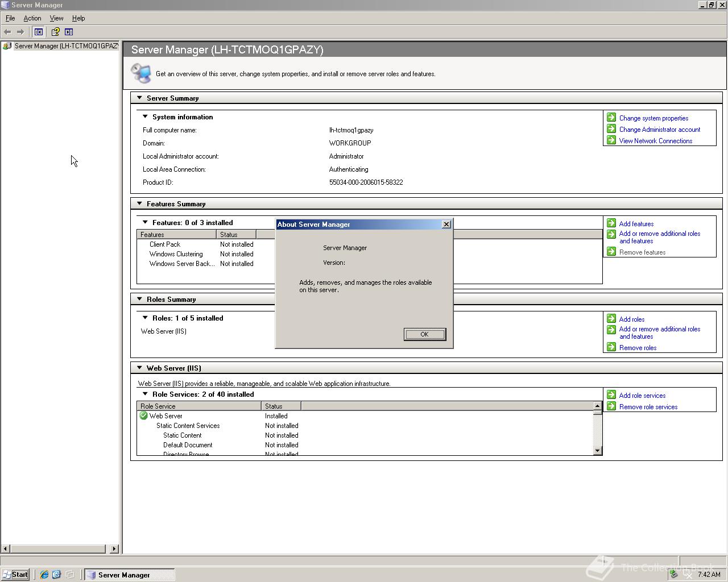This screenshot has height=582, width=728.
Task: Click the Web Server (IIS) entry under Roles
Action: [x=164, y=331]
